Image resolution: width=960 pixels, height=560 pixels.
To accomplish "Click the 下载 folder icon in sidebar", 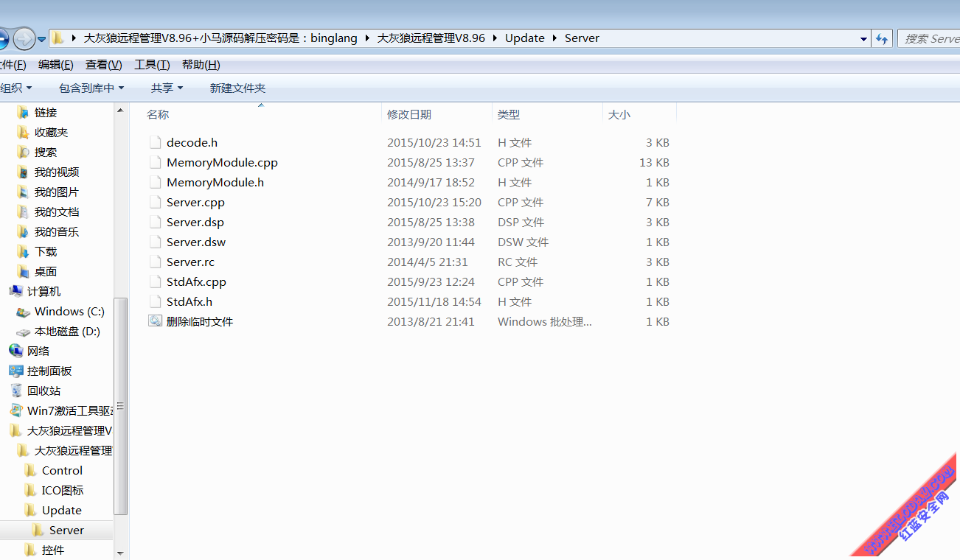I will (x=23, y=251).
